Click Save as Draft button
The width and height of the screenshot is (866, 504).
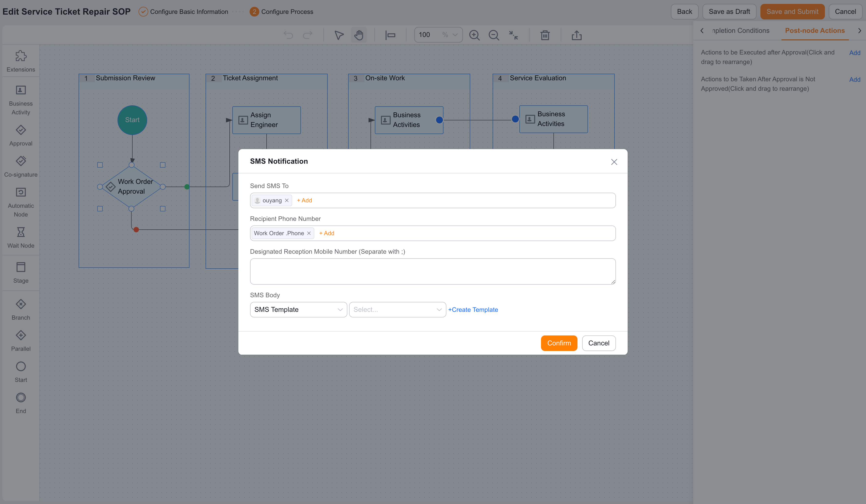point(729,12)
